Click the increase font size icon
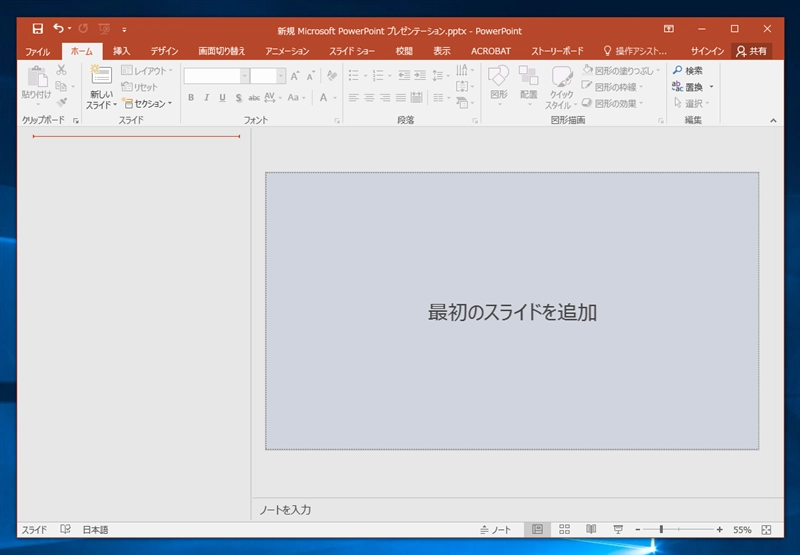The height and width of the screenshot is (555, 800). (295, 76)
